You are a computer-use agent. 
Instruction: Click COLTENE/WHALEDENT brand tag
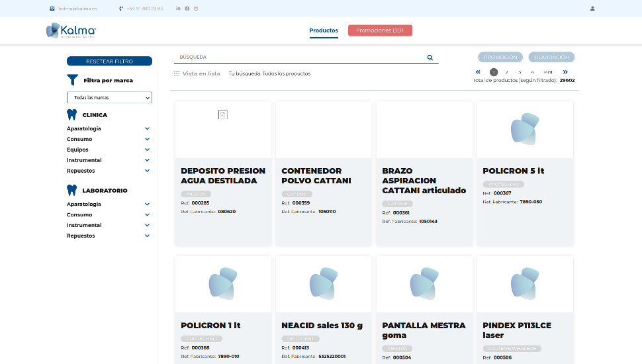pyautogui.click(x=512, y=349)
